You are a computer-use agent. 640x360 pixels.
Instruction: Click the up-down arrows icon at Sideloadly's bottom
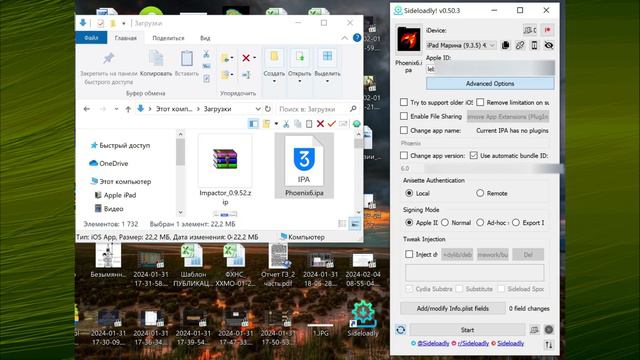[549, 345]
